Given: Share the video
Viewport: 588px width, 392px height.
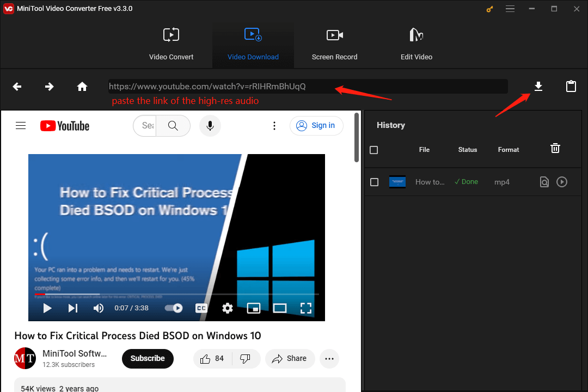Looking at the screenshot, I should pos(290,359).
